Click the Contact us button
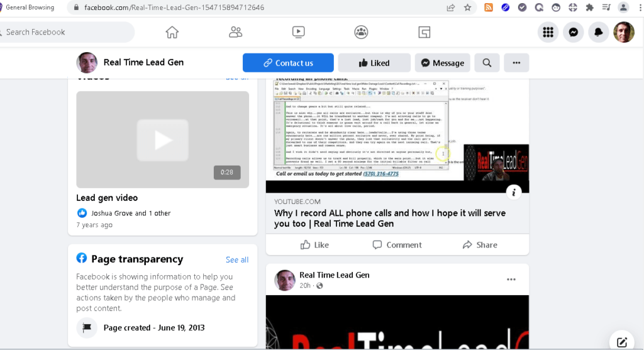Image resolution: width=644 pixels, height=350 pixels. point(288,62)
